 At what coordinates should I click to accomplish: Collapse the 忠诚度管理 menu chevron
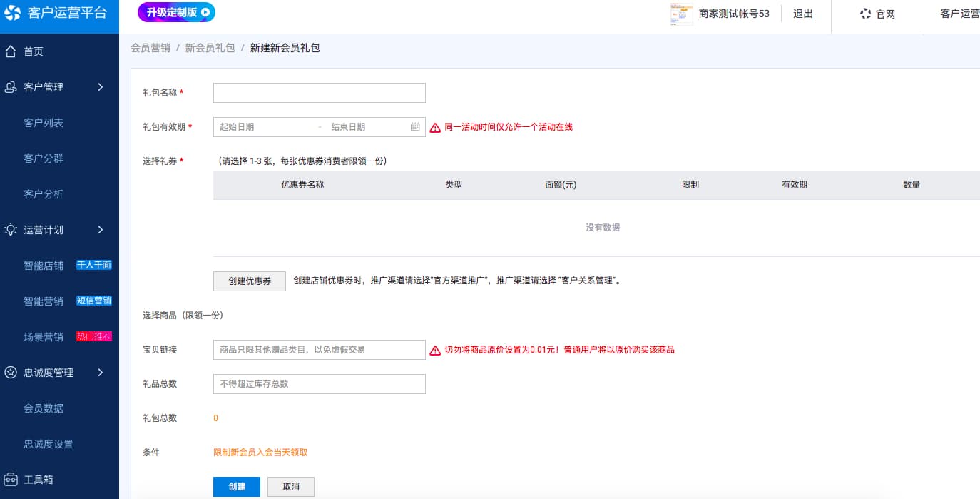pyautogui.click(x=101, y=373)
